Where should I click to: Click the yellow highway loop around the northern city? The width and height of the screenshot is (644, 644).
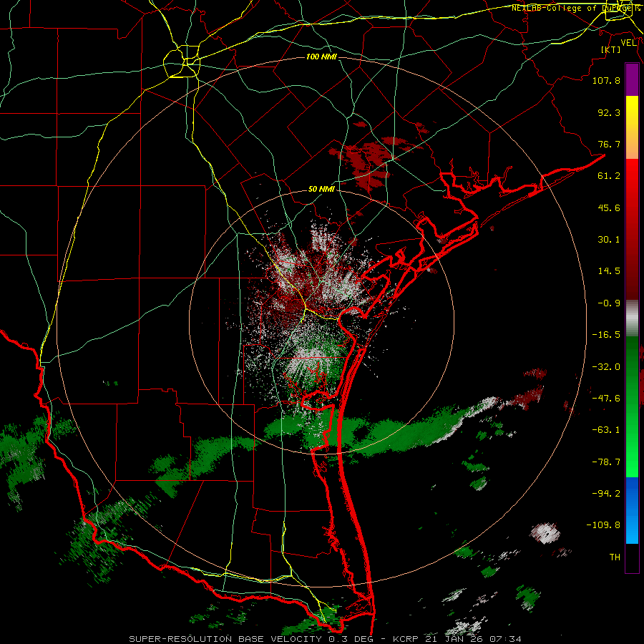click(x=182, y=62)
